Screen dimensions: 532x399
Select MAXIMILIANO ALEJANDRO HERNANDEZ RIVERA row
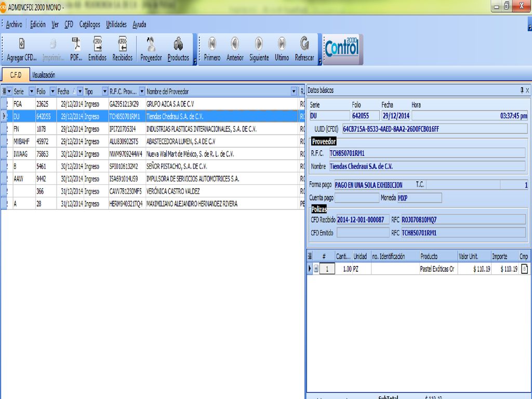[153, 204]
